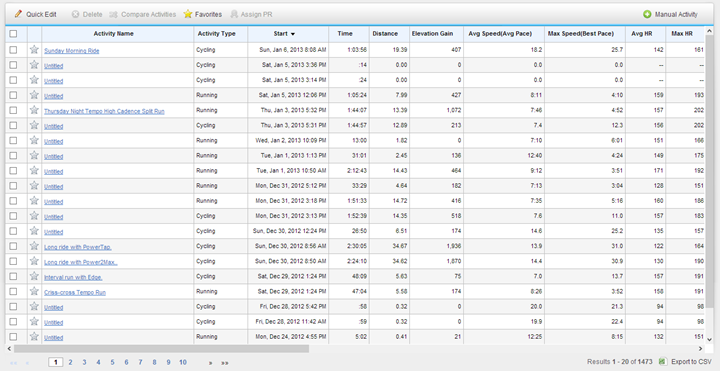Viewport: 720px width, 371px height.
Task: Sort by Elevation Gain column header
Action: (x=432, y=34)
